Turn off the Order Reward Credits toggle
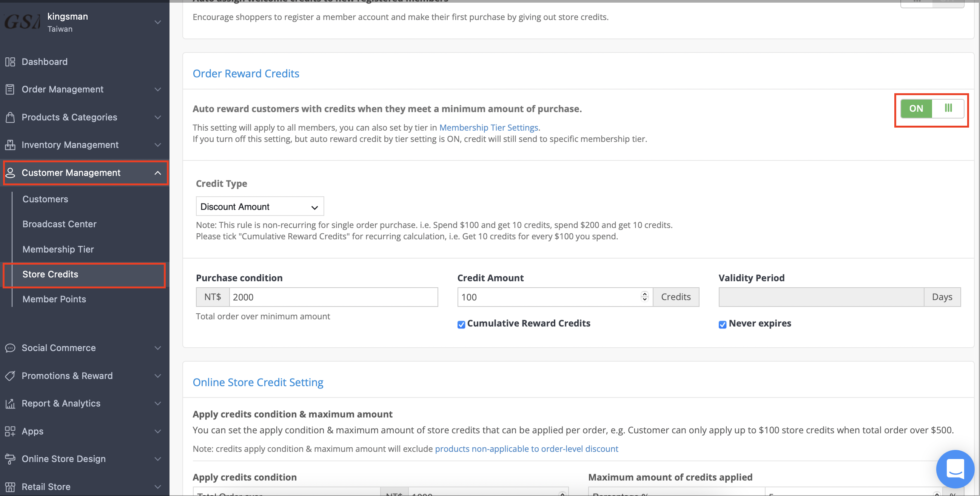The width and height of the screenshot is (980, 496). click(x=932, y=109)
